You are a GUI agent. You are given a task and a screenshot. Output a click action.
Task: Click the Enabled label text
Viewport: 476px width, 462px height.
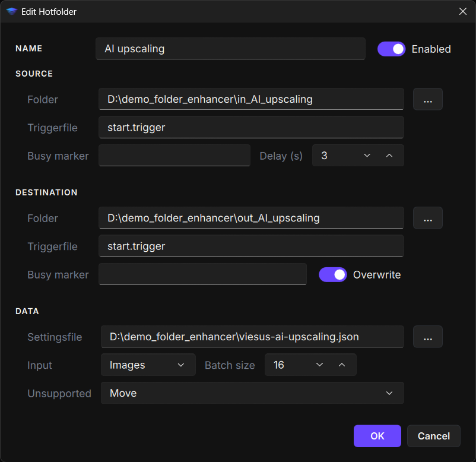431,49
